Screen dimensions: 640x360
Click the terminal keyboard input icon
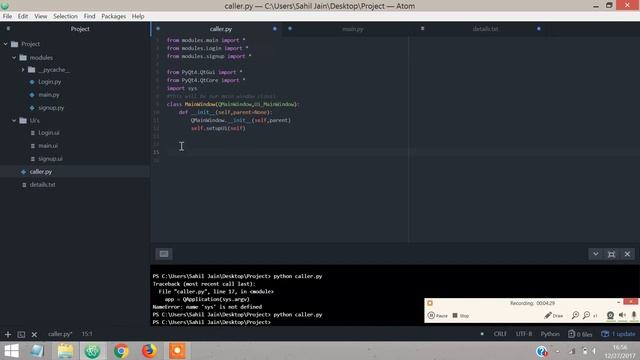tap(164, 254)
